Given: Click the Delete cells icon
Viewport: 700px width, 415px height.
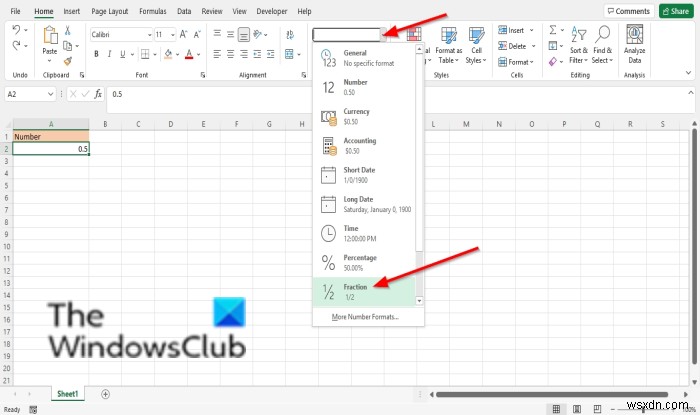Looking at the screenshot, I should (502, 46).
